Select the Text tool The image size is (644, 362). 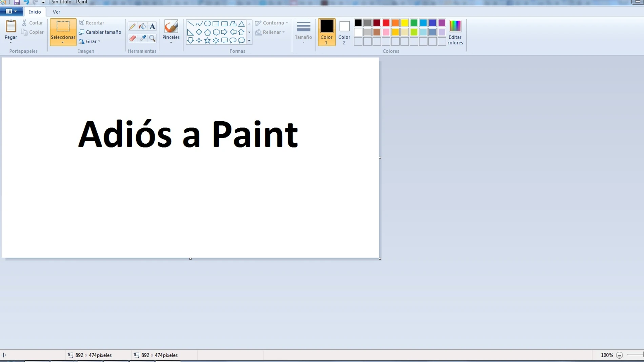pos(153,26)
